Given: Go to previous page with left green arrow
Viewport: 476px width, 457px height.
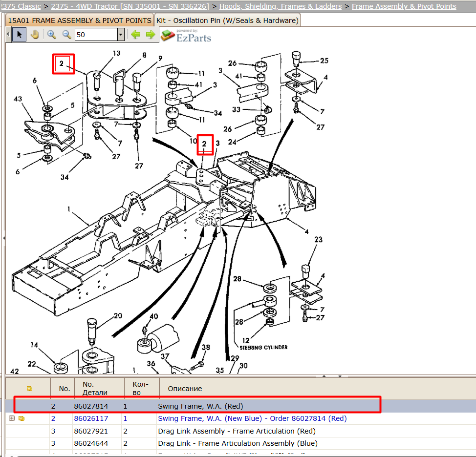Looking at the screenshot, I should point(136,35).
